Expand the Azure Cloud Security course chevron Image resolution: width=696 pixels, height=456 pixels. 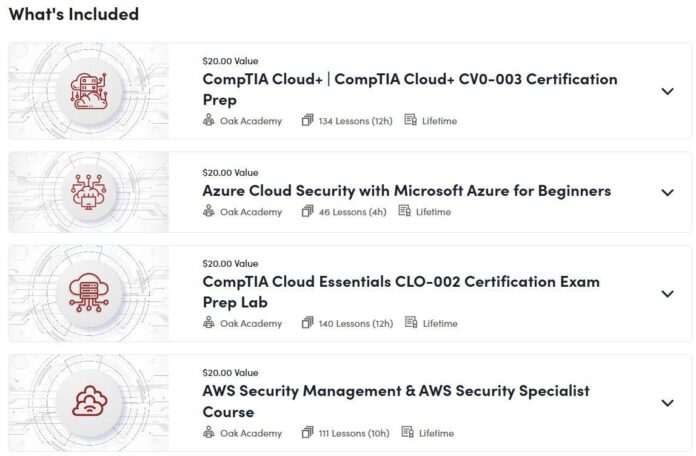pyautogui.click(x=667, y=193)
